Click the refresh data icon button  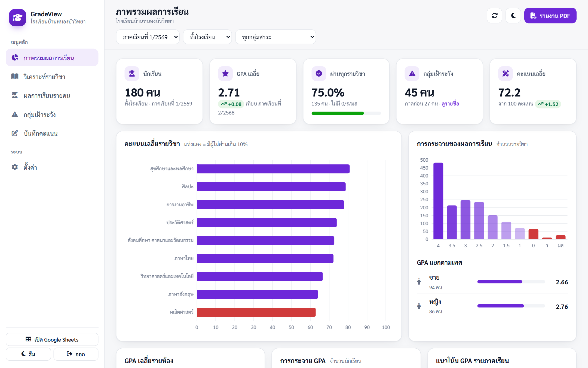[x=495, y=16]
